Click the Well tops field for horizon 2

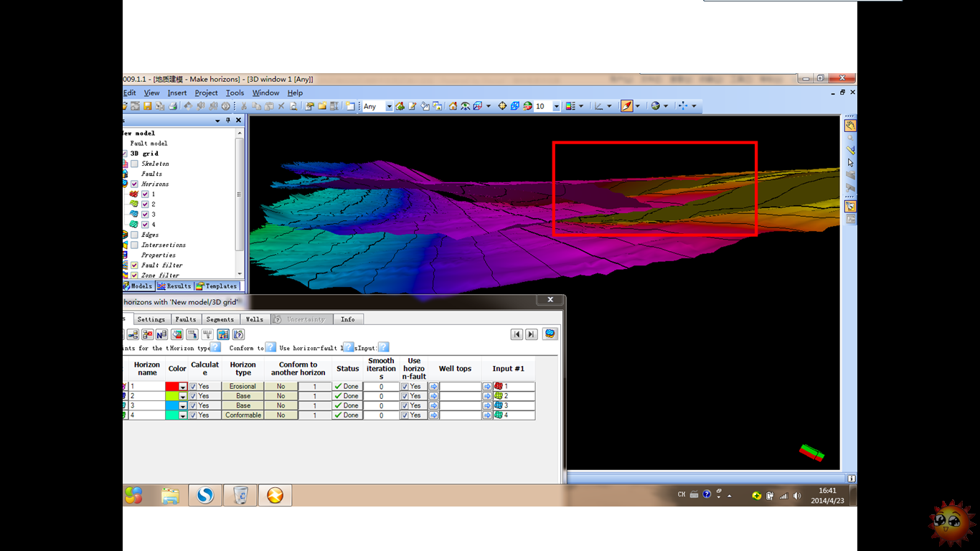pyautogui.click(x=460, y=396)
